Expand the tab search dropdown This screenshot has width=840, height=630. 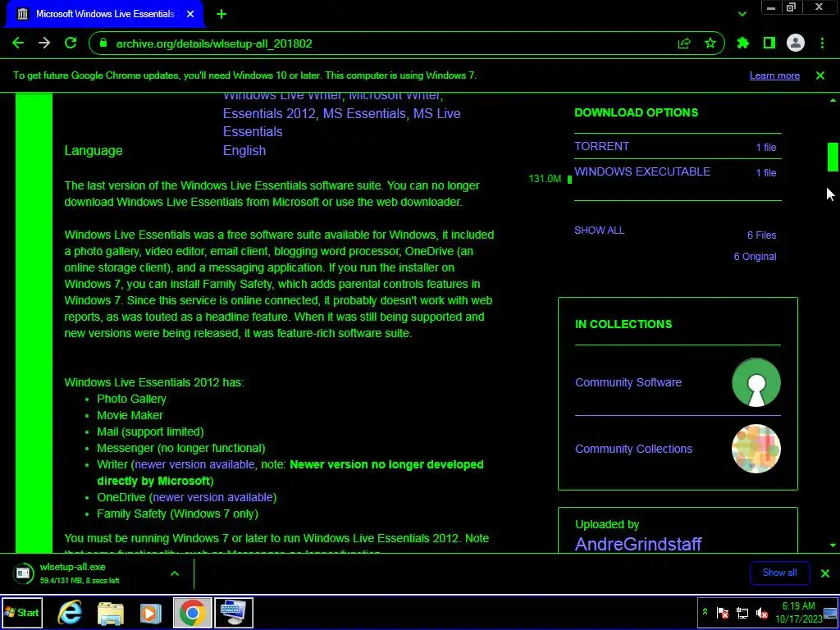coord(742,15)
